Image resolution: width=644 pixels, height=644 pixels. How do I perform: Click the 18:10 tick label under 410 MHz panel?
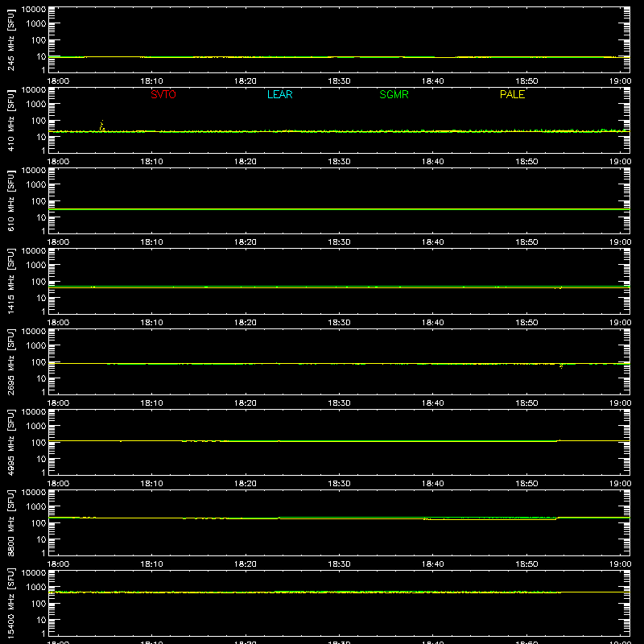[152, 162]
